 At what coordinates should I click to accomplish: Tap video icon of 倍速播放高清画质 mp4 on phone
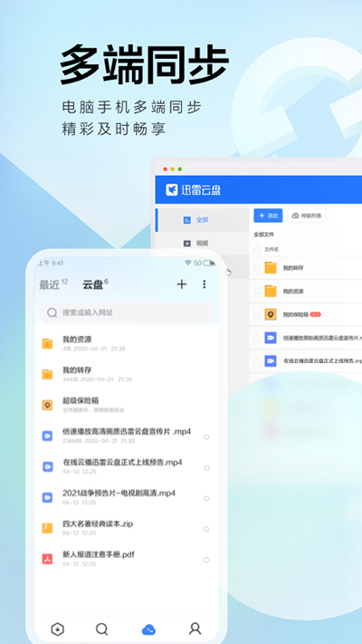tap(47, 436)
